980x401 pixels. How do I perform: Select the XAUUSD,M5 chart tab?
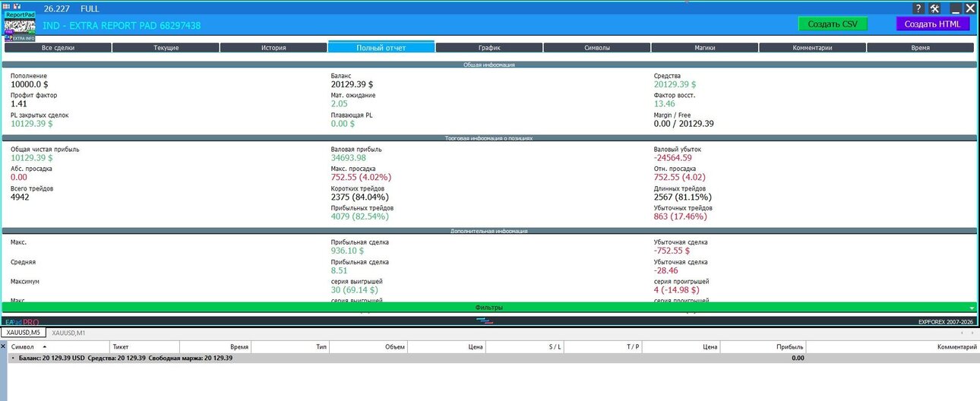(x=24, y=333)
